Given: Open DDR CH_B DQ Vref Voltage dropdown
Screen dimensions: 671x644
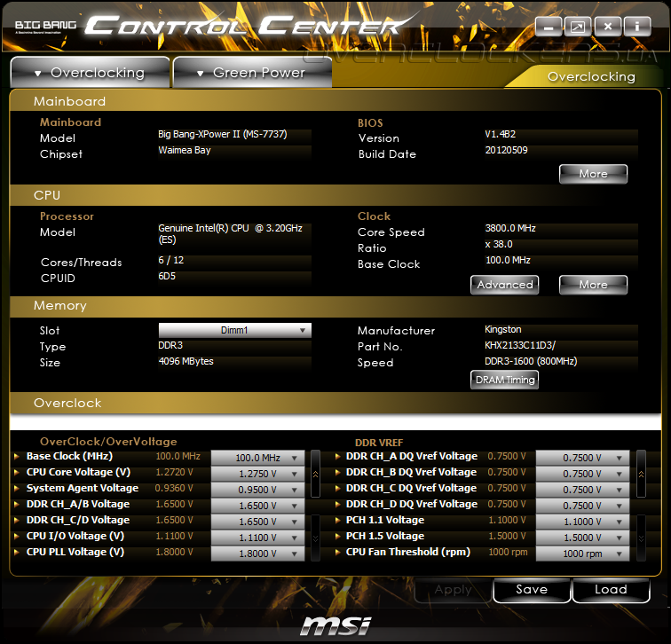Looking at the screenshot, I should point(582,474).
